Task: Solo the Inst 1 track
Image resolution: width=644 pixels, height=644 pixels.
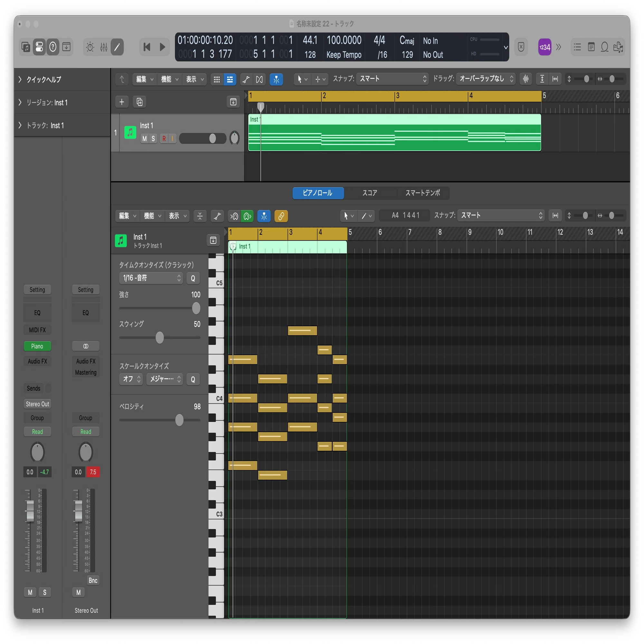Action: tap(153, 138)
